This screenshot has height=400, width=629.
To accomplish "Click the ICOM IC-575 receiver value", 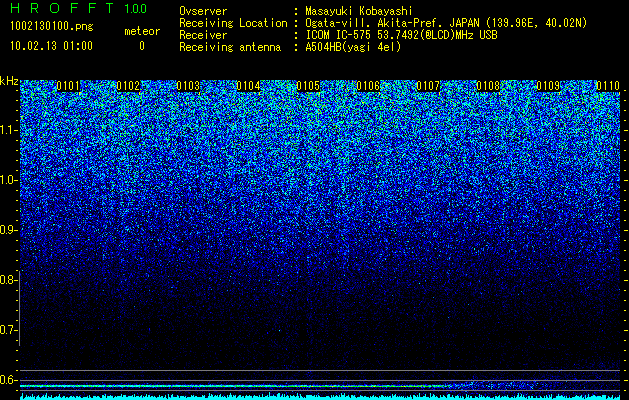I will click(x=401, y=35).
